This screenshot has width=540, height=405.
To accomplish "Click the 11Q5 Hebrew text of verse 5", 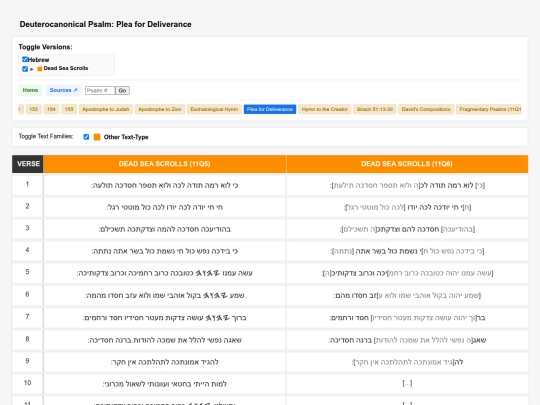I will 165,273.
